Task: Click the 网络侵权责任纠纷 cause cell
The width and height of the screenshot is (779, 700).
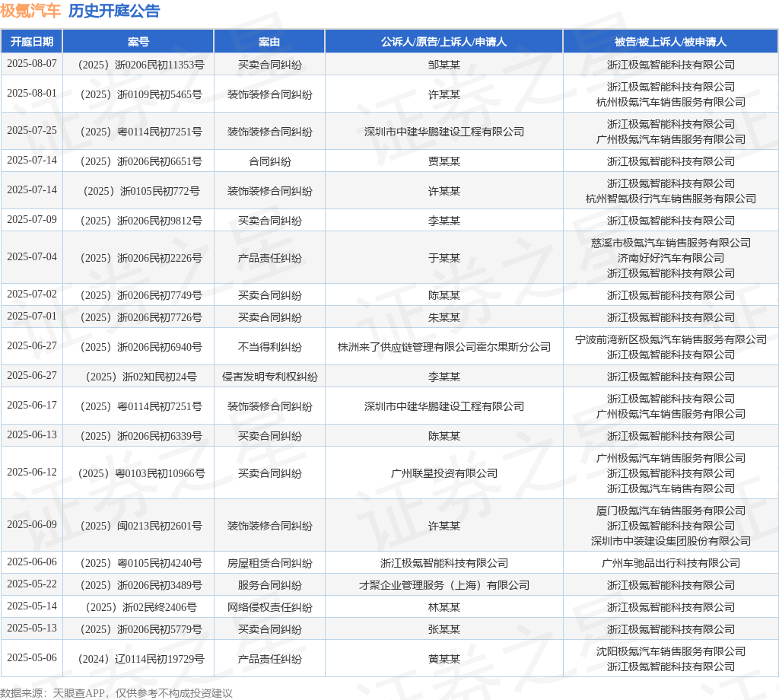Action: coord(270,608)
